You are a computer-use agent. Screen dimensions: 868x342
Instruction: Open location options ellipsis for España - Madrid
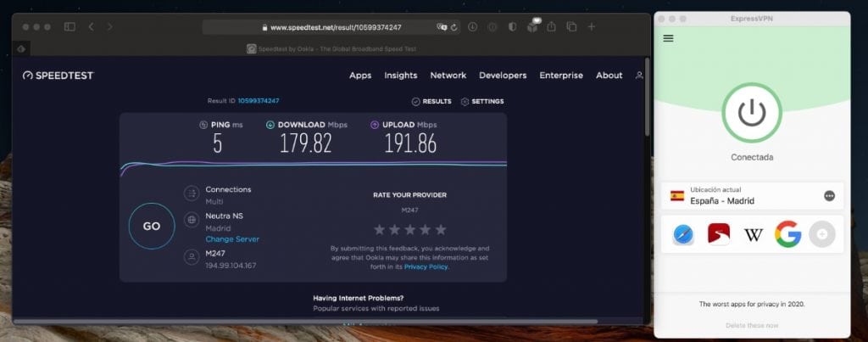tap(829, 196)
